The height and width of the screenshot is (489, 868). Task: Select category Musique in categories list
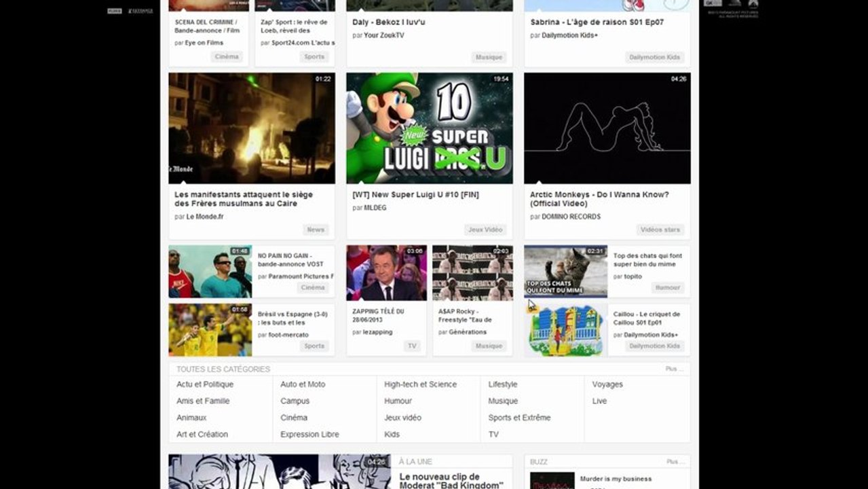click(x=503, y=401)
